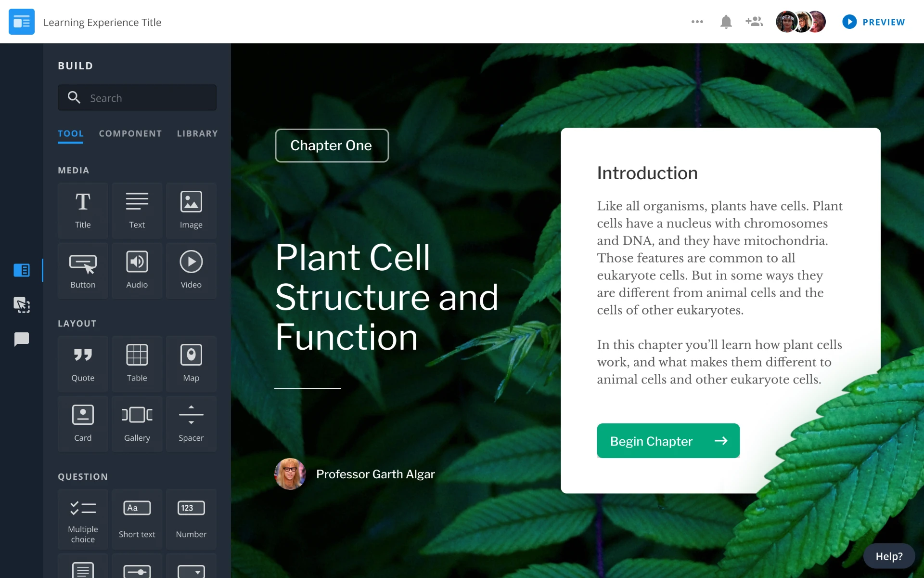The width and height of the screenshot is (924, 578).
Task: Select the Text media tool
Action: tap(137, 210)
